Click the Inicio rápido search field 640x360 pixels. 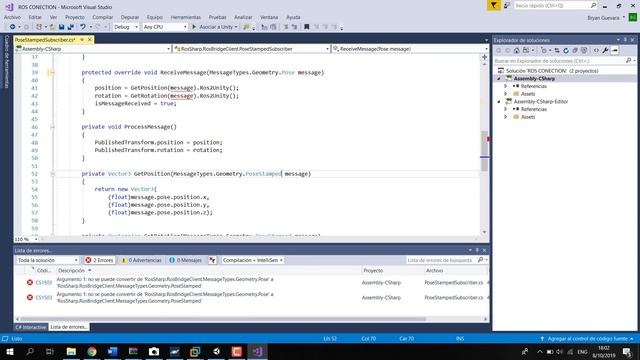click(x=556, y=5)
